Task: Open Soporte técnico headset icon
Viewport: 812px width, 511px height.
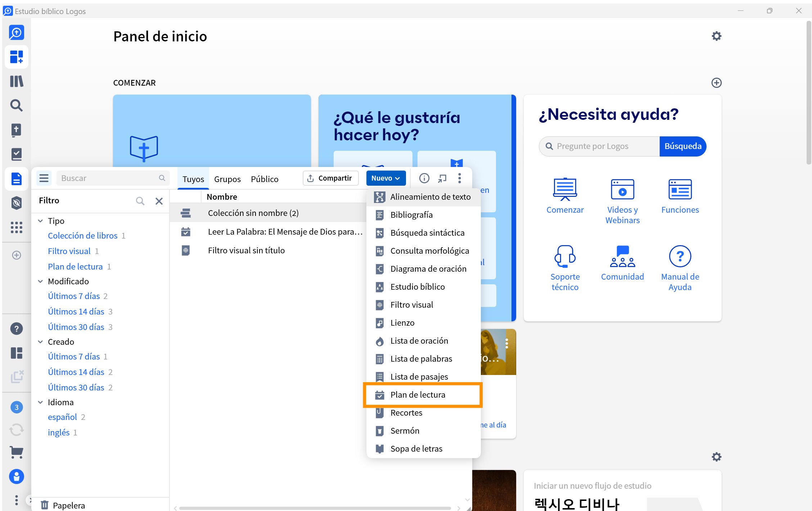Action: [565, 256]
